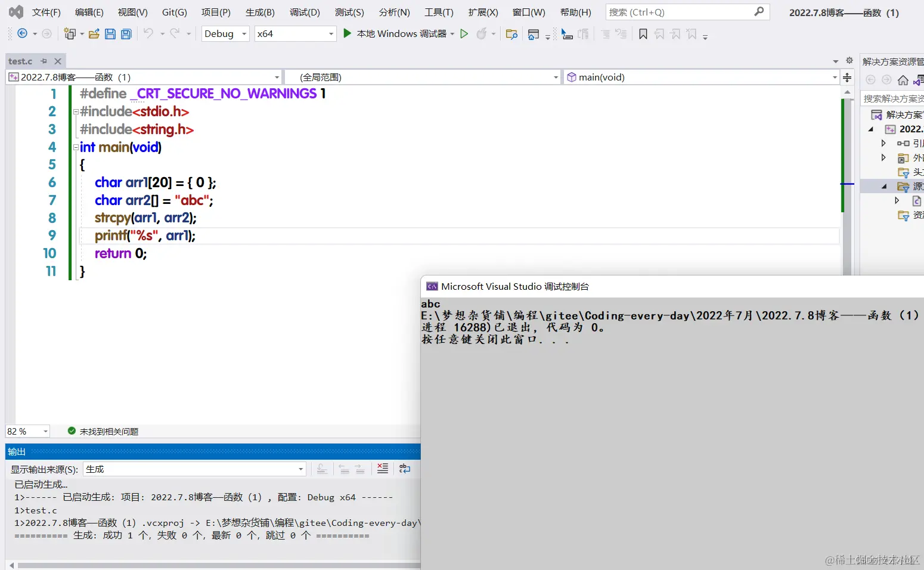Expand the 引用 references node
The width and height of the screenshot is (924, 570).
click(883, 143)
